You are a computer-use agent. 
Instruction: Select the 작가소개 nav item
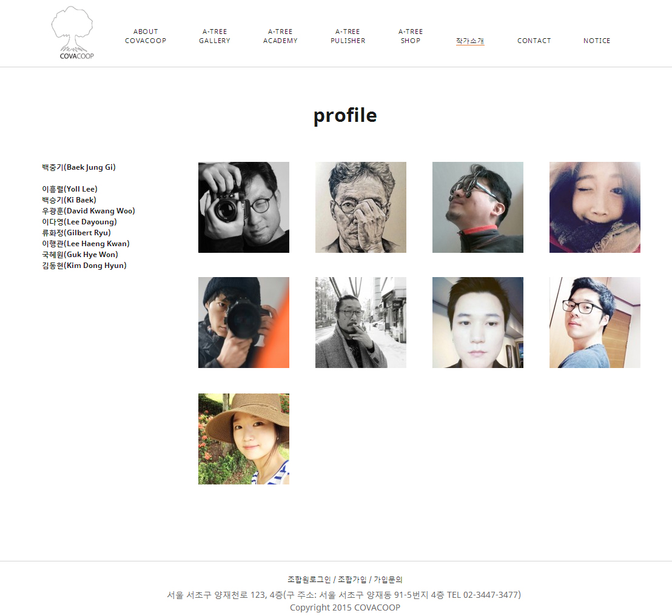point(470,41)
